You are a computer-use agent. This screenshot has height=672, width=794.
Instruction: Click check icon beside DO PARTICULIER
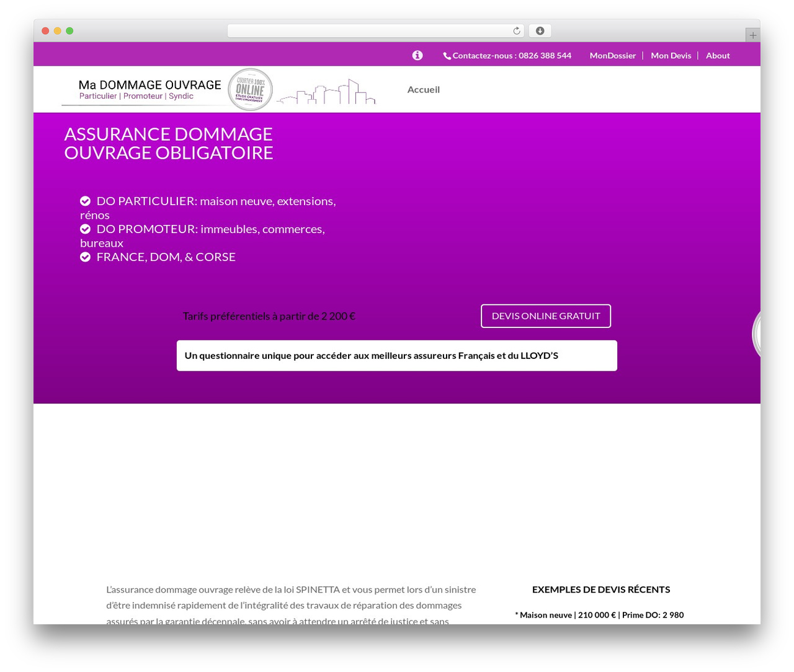85,201
